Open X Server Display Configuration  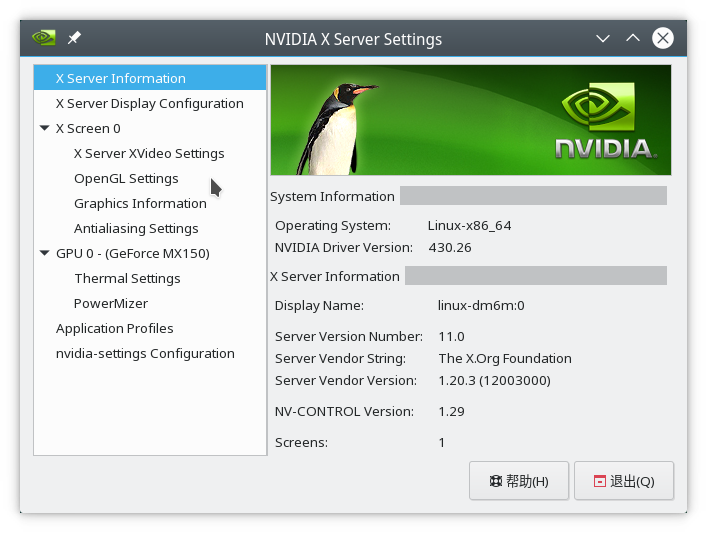pos(150,103)
